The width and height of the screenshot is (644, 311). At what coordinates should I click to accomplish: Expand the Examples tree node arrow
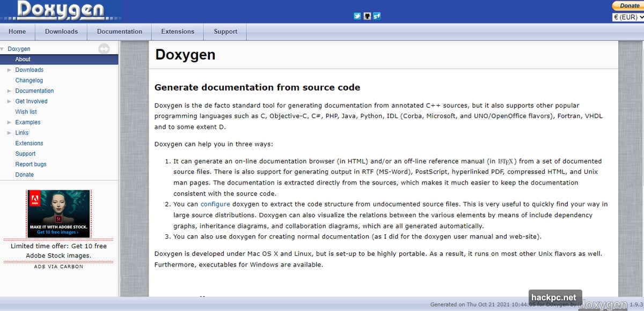click(9, 122)
